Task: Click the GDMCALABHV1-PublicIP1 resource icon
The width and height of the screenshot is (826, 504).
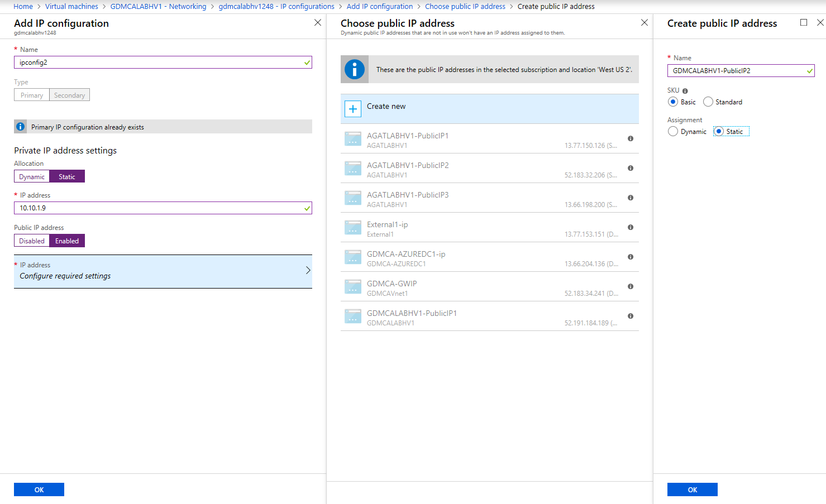Action: (353, 316)
